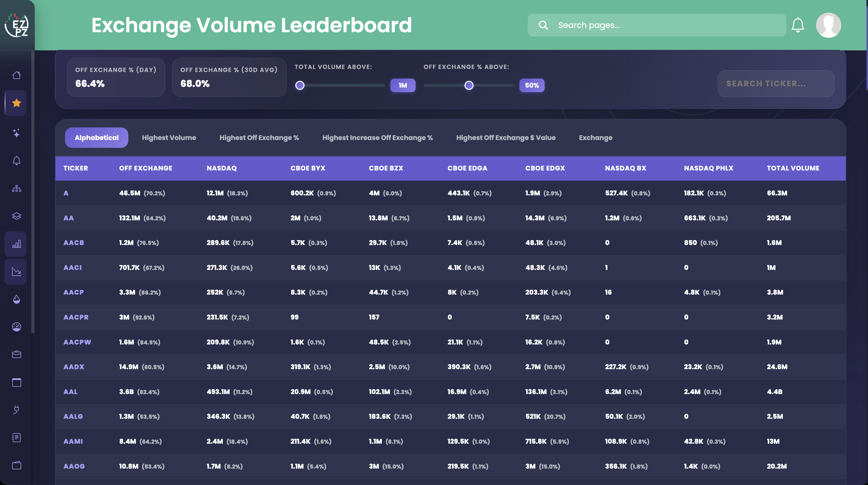Open ticker AACP link

73,292
